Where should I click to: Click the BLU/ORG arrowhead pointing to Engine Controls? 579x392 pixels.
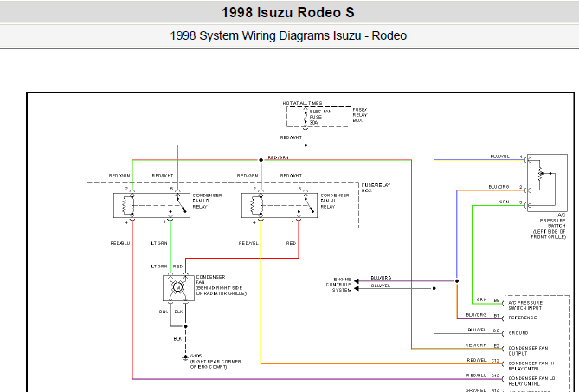pyautogui.click(x=357, y=281)
